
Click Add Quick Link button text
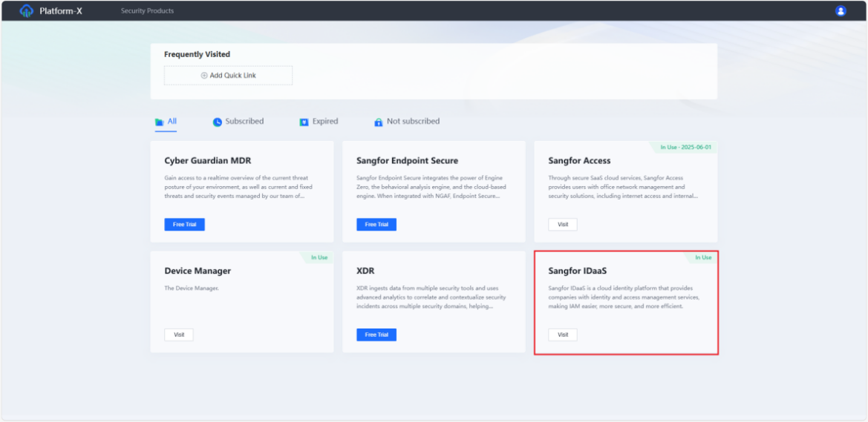tap(232, 75)
